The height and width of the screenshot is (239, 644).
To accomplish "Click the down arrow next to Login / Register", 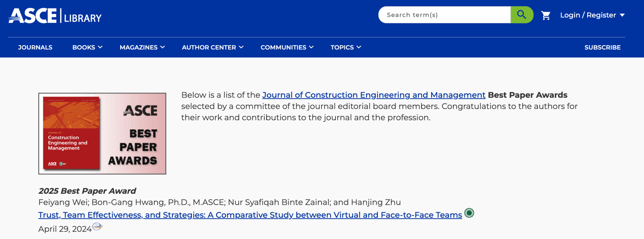I will [622, 15].
